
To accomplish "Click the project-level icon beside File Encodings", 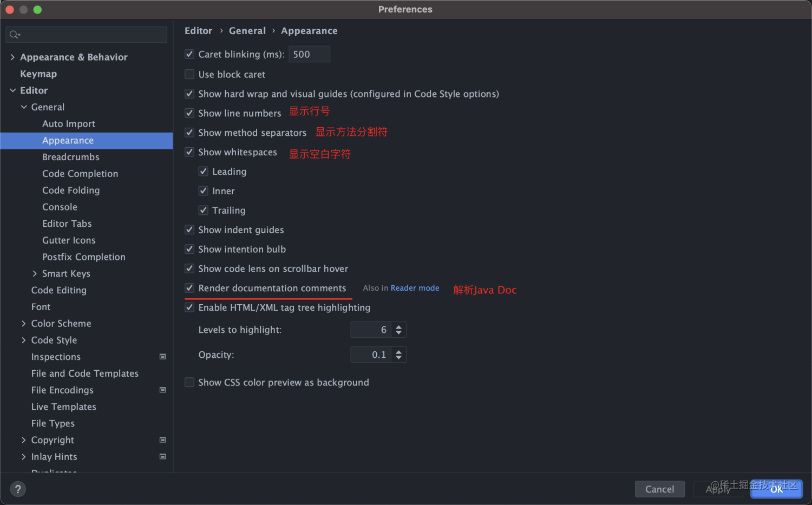I will 162,390.
